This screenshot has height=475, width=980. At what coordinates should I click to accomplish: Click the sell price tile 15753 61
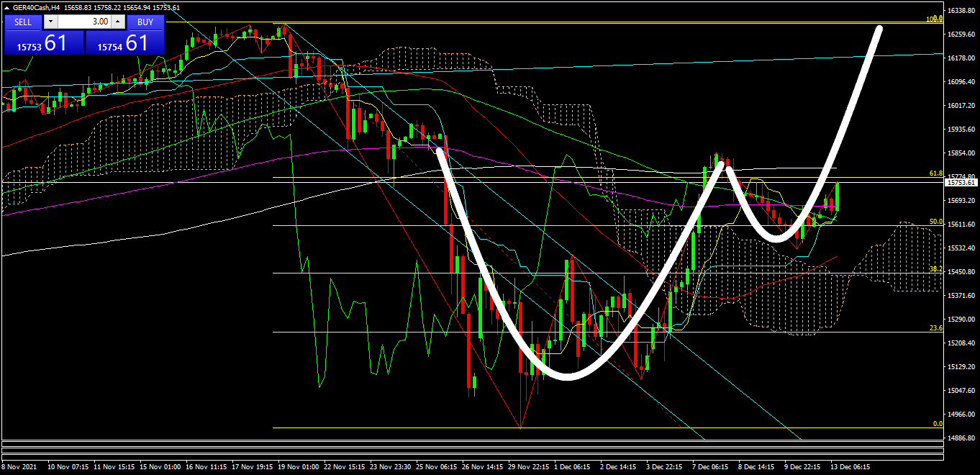[x=44, y=43]
